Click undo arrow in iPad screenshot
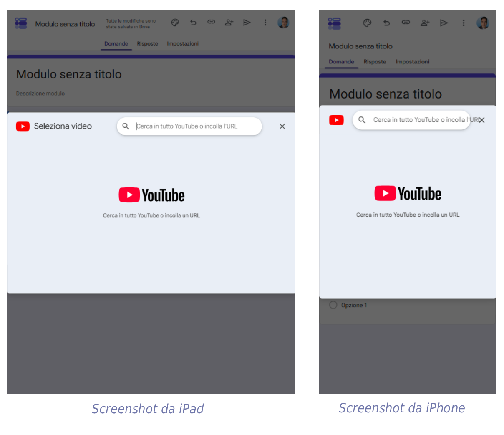The width and height of the screenshot is (504, 435). point(193,23)
